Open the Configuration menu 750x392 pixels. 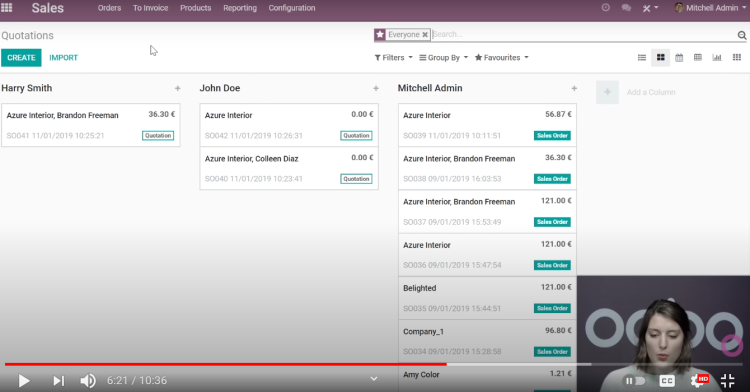point(292,8)
